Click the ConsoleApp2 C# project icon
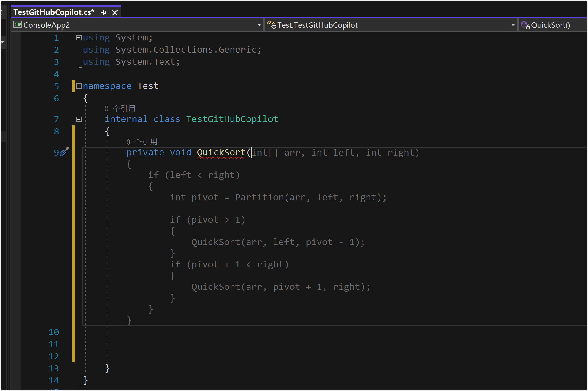This screenshot has width=588, height=391. [x=18, y=25]
